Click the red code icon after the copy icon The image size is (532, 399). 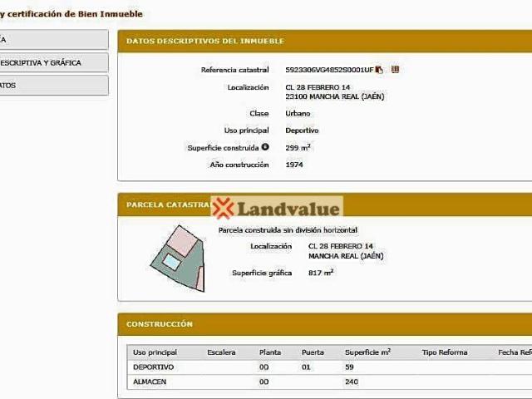click(x=395, y=70)
